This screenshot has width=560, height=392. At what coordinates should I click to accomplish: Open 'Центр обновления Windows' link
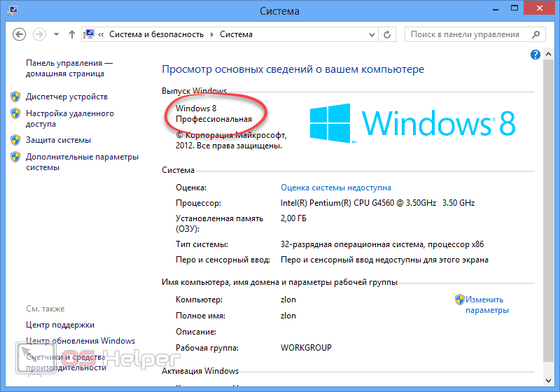coord(80,341)
